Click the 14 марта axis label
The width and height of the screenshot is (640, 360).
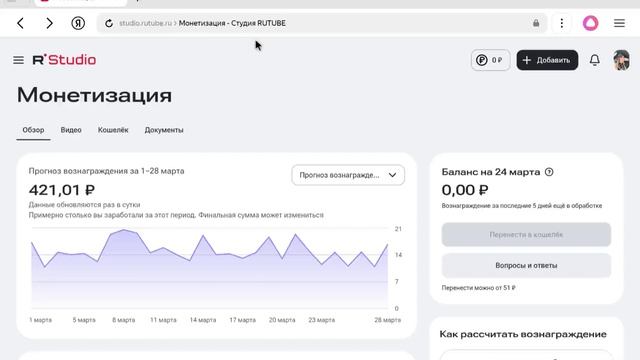tap(203, 320)
